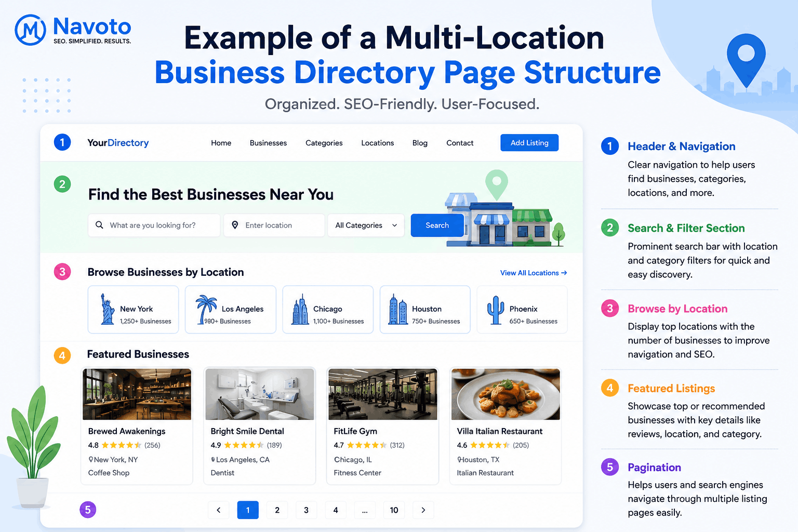Click the Brewed Awakenings business name
This screenshot has width=798, height=532.
127,431
